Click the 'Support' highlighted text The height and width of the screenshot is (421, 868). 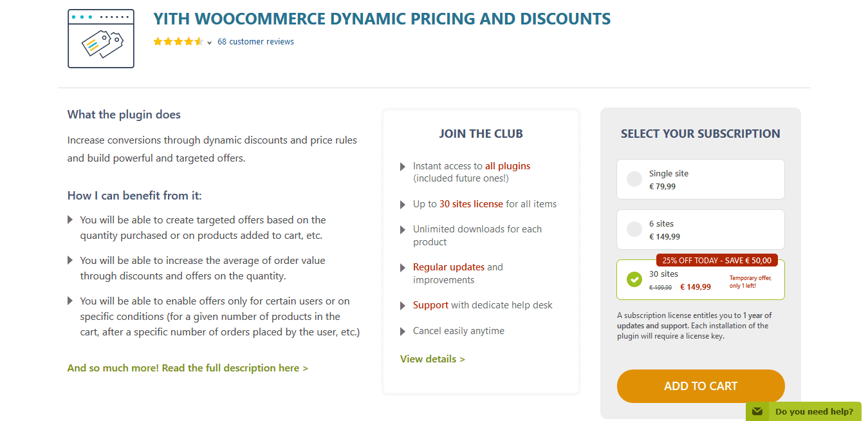[x=430, y=305]
